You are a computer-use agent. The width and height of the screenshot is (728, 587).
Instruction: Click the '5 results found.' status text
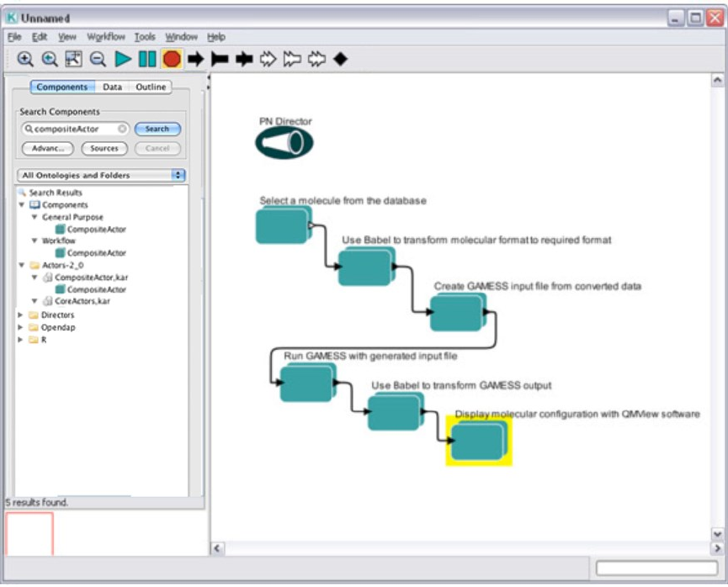coord(37,503)
